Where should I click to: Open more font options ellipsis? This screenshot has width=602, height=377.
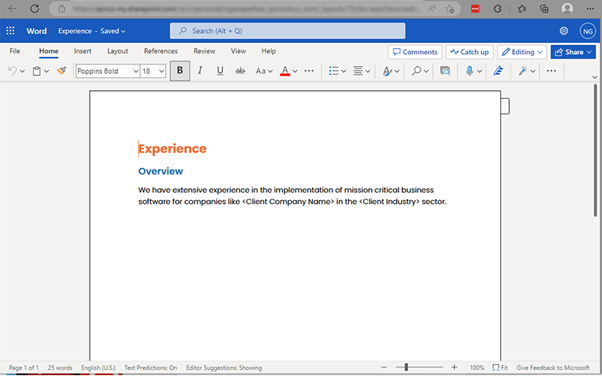pos(309,71)
